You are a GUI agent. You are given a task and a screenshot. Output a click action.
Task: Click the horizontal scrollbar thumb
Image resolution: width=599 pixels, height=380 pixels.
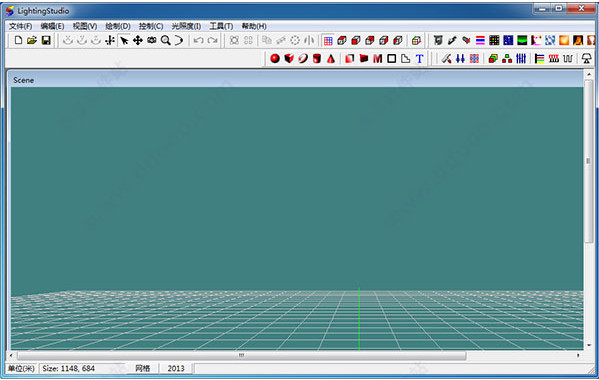coord(241,356)
